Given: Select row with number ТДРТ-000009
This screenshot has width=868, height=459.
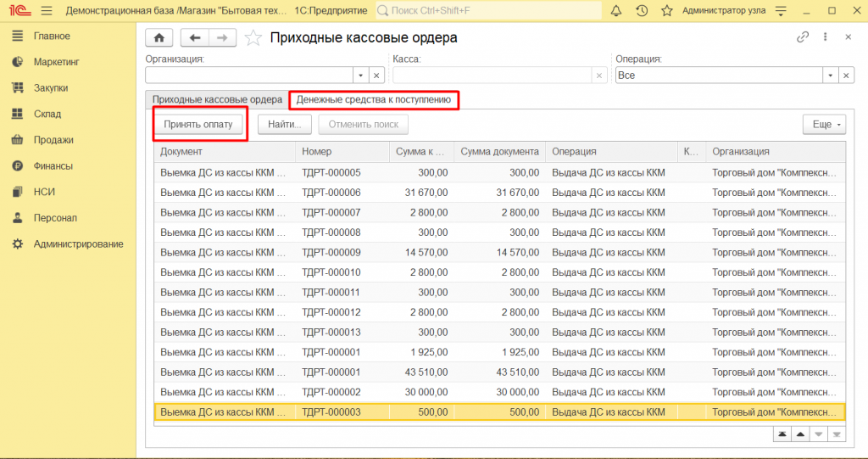Looking at the screenshot, I should (331, 252).
